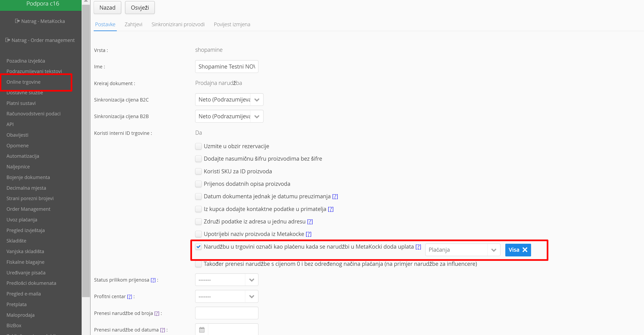Click the scrollbar up arrow in sidebar
The image size is (644, 335).
point(86,1)
